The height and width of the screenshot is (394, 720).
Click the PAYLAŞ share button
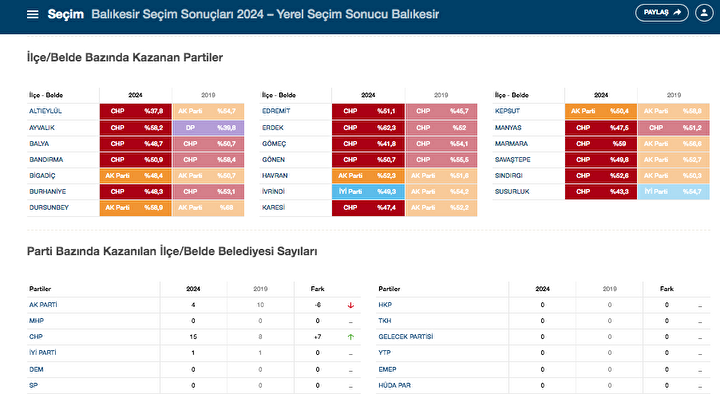(x=662, y=13)
